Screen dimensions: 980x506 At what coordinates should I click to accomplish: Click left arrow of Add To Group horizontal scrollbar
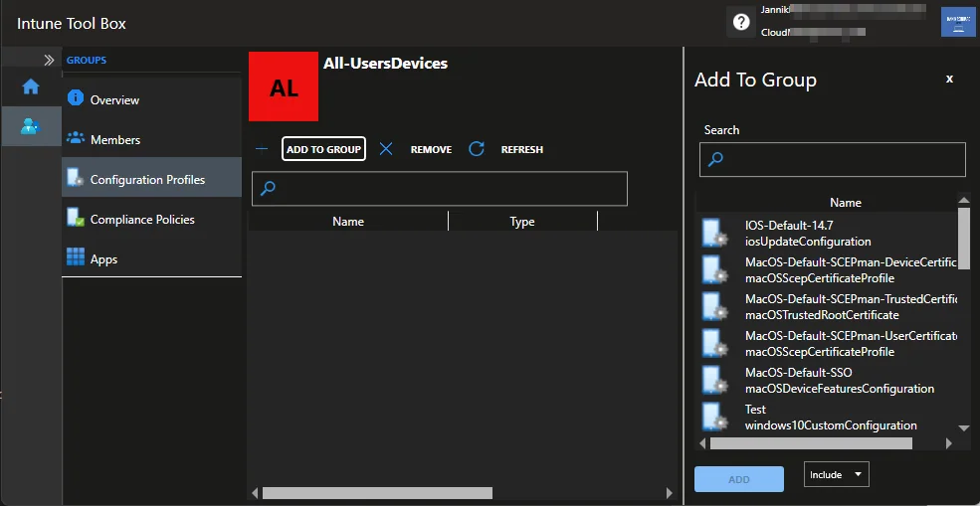pos(702,443)
